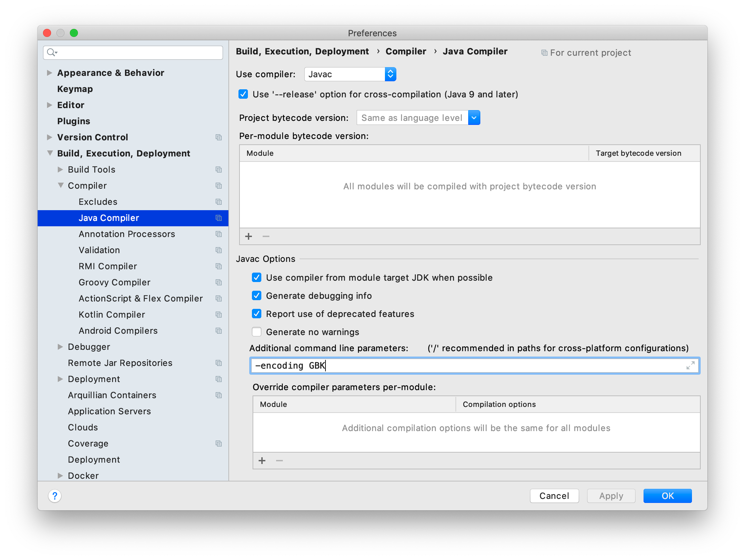Image resolution: width=745 pixels, height=560 pixels.
Task: Click project-level icon next to Coverage
Action: (219, 444)
